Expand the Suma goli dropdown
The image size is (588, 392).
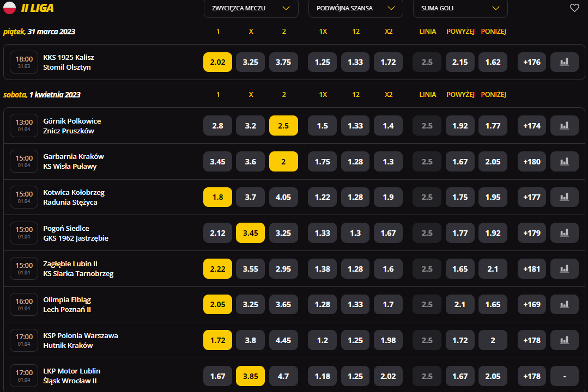460,8
